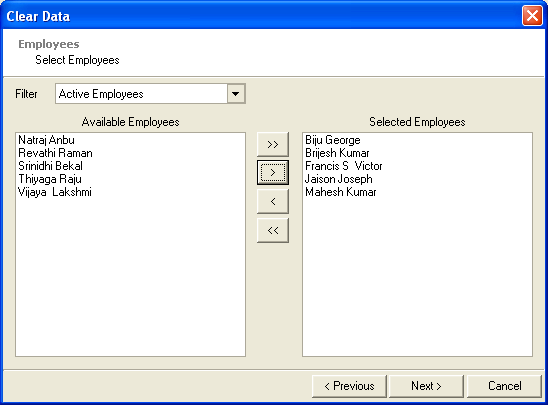Select Revathi Raman in the Available list
Screen dimensions: 548x405
[55, 153]
